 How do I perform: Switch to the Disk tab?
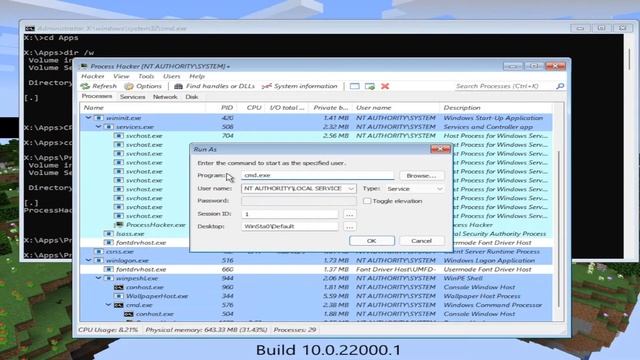(x=191, y=97)
